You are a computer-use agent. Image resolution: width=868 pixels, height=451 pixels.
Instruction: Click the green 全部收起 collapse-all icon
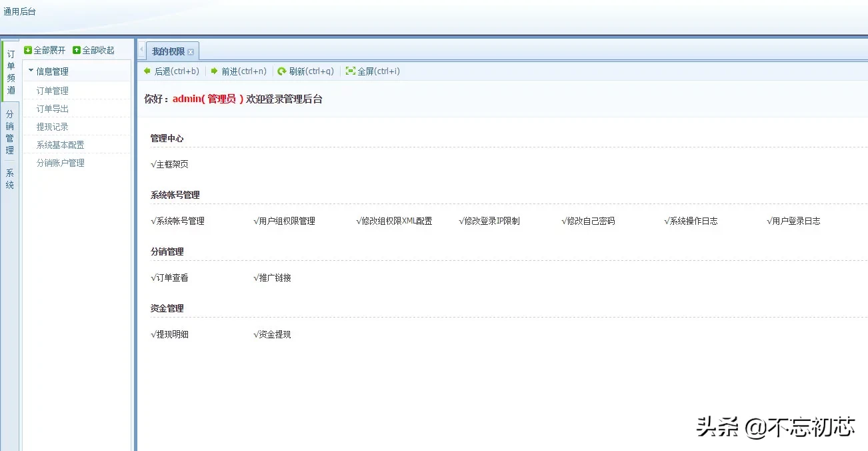point(77,50)
